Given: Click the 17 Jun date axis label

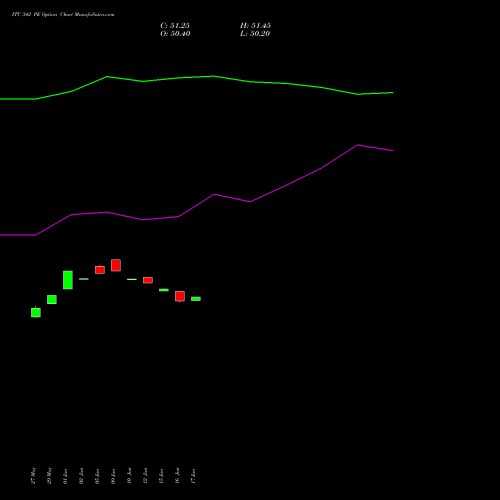Looking at the screenshot, I should (x=193, y=476).
